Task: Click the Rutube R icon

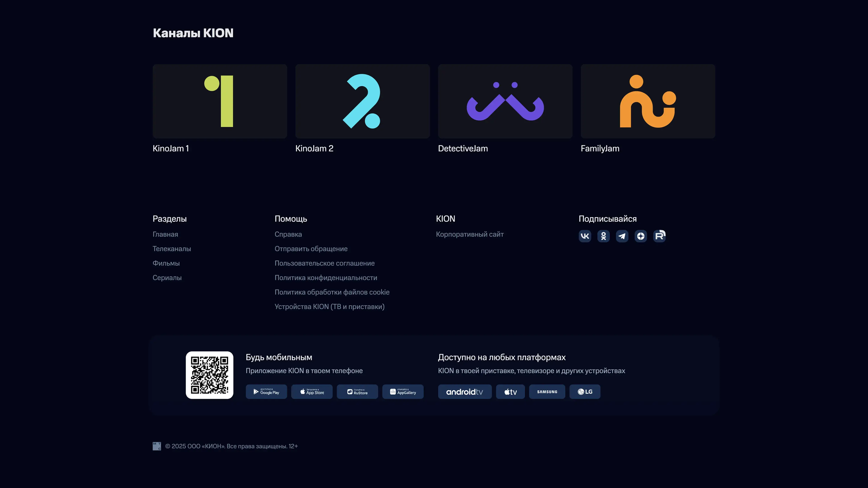Action: pyautogui.click(x=659, y=236)
